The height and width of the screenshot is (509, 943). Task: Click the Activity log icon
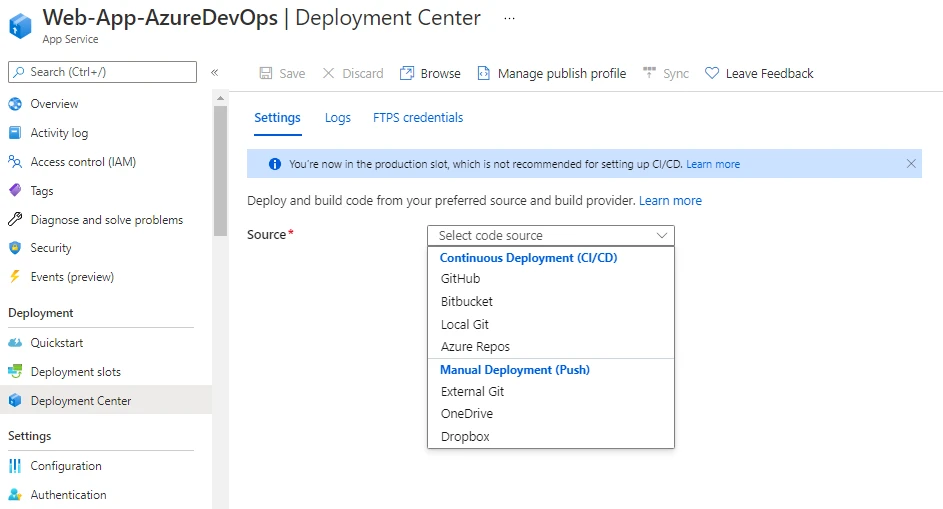click(x=15, y=133)
